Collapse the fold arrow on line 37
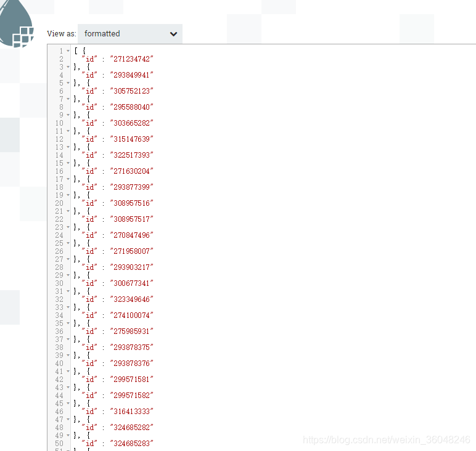 point(68,339)
